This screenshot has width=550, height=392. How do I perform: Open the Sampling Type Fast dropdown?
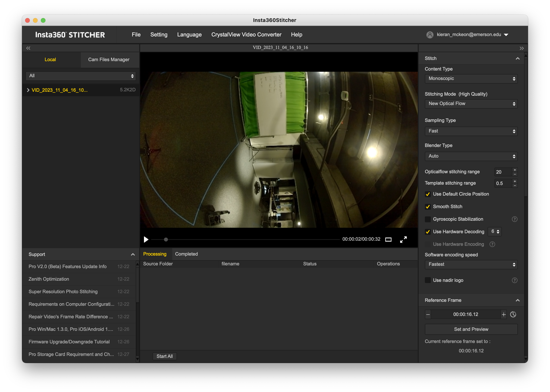coord(471,131)
